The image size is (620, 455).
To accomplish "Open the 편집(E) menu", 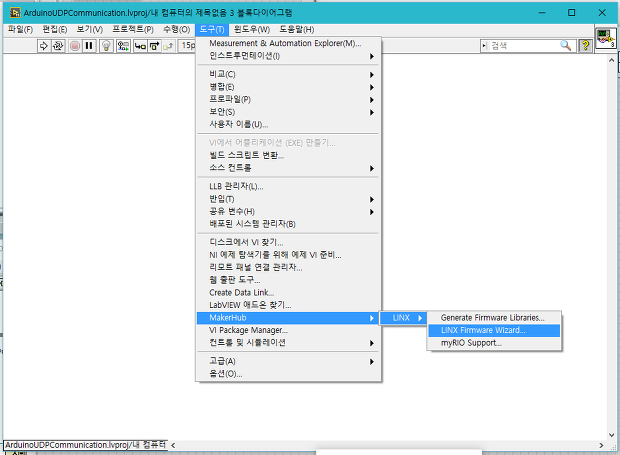I will (55, 29).
